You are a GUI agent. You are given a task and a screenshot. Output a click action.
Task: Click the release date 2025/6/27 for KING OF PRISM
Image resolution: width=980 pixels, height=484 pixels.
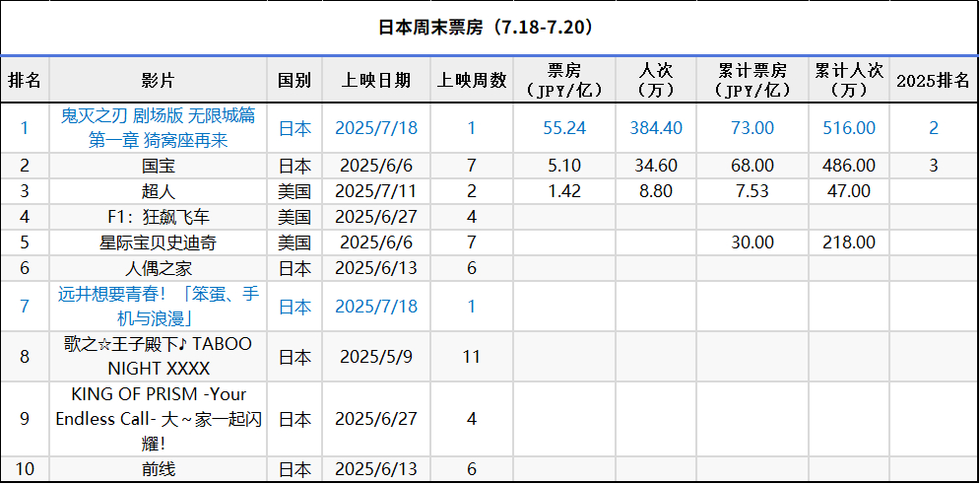point(376,419)
